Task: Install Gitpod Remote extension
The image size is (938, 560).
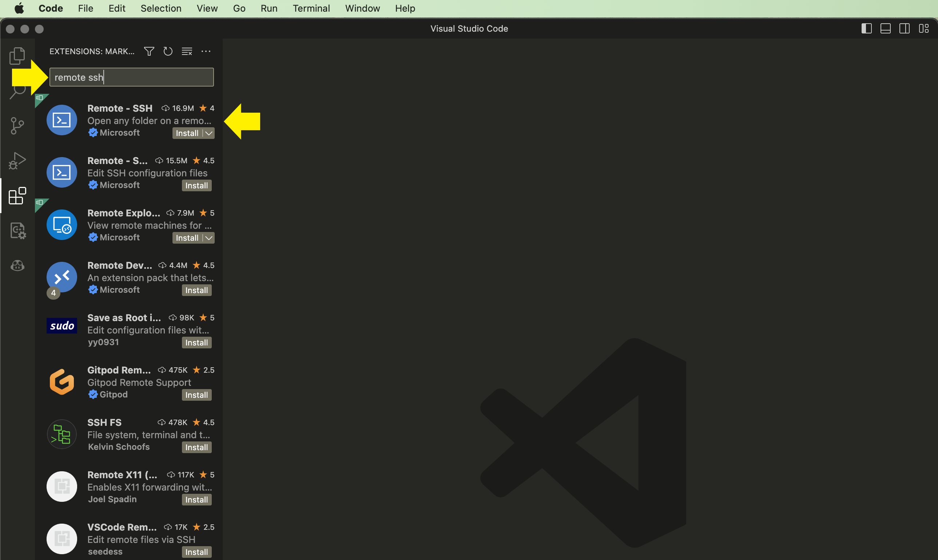Action: pyautogui.click(x=196, y=395)
